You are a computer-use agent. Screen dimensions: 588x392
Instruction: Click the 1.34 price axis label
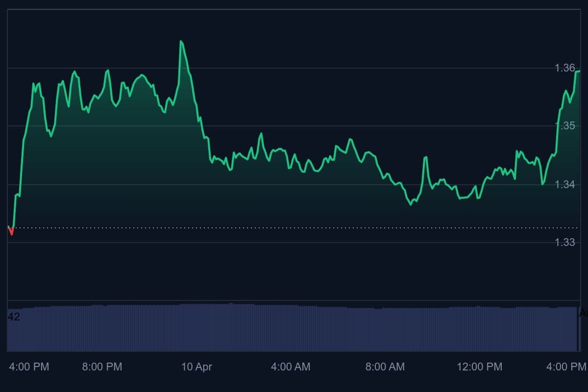pyautogui.click(x=565, y=184)
